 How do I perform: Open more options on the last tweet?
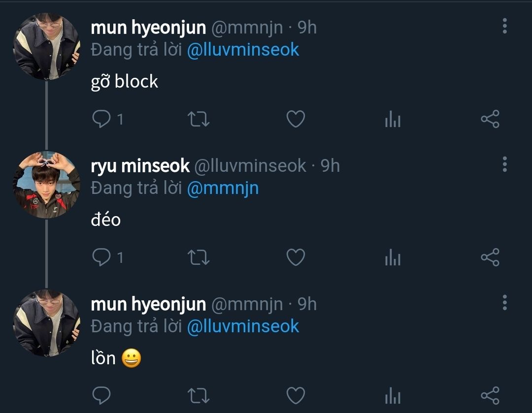[x=504, y=303]
